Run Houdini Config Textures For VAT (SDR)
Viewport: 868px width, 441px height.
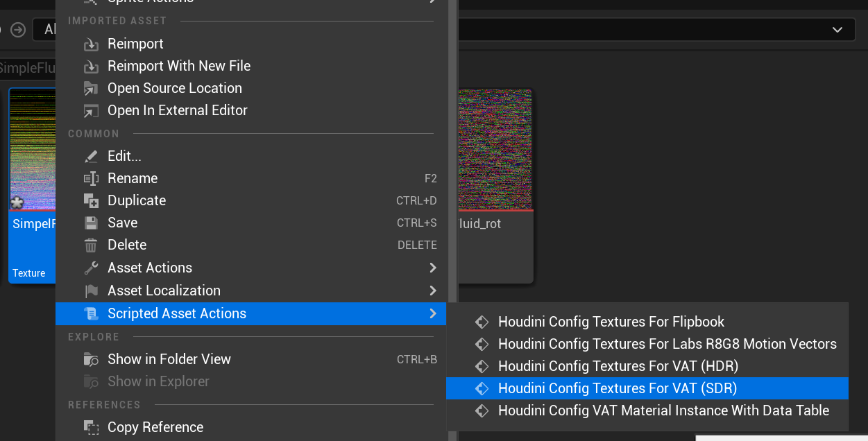[x=647, y=388]
